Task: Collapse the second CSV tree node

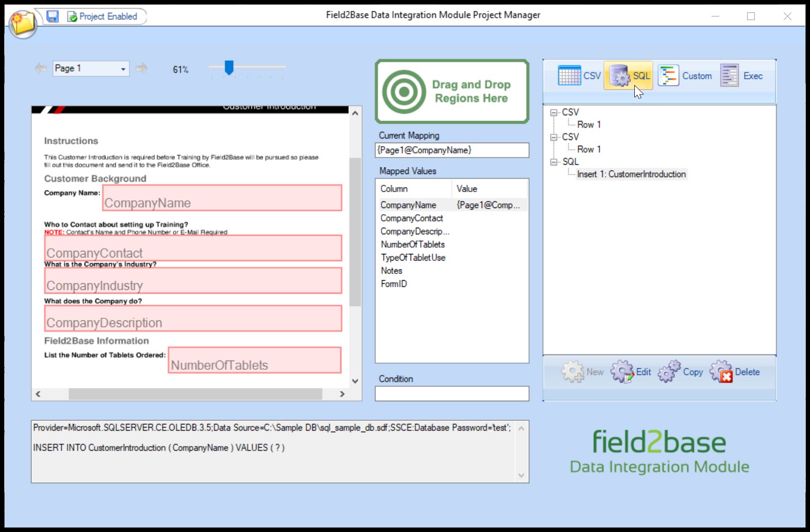Action: pyautogui.click(x=554, y=137)
